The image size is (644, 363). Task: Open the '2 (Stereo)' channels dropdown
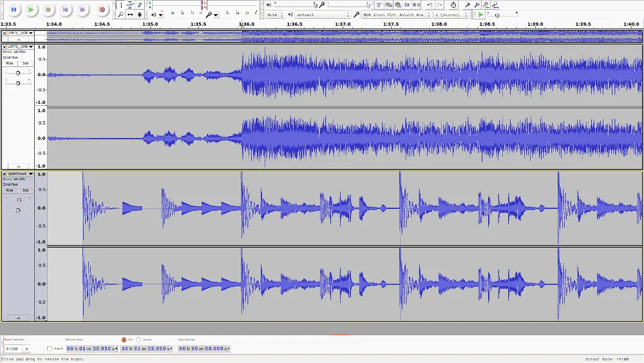pos(451,14)
